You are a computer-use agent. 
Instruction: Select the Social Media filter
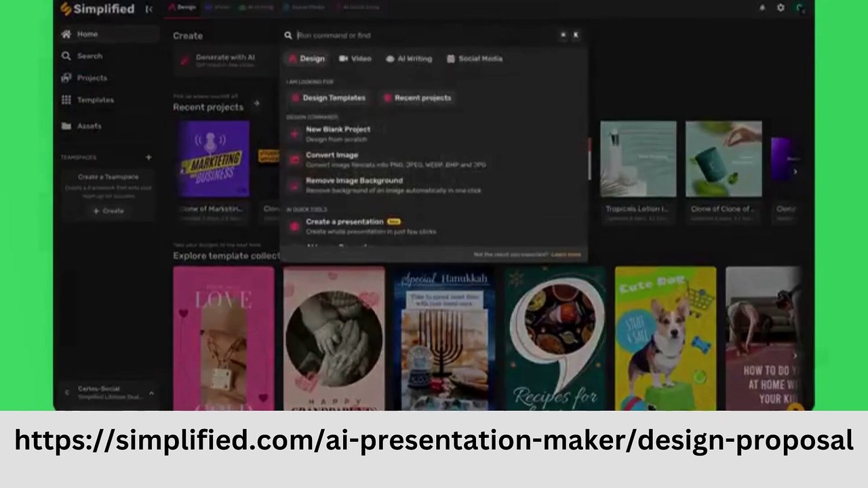click(x=475, y=58)
